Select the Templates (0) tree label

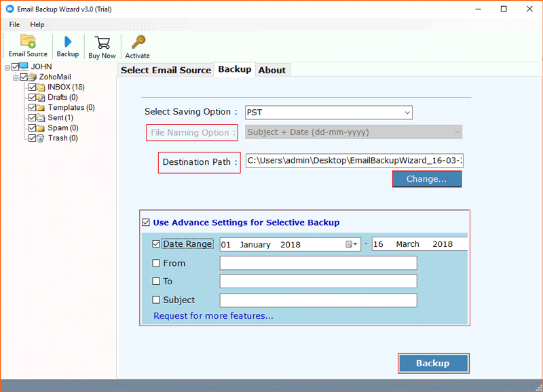[x=71, y=107]
